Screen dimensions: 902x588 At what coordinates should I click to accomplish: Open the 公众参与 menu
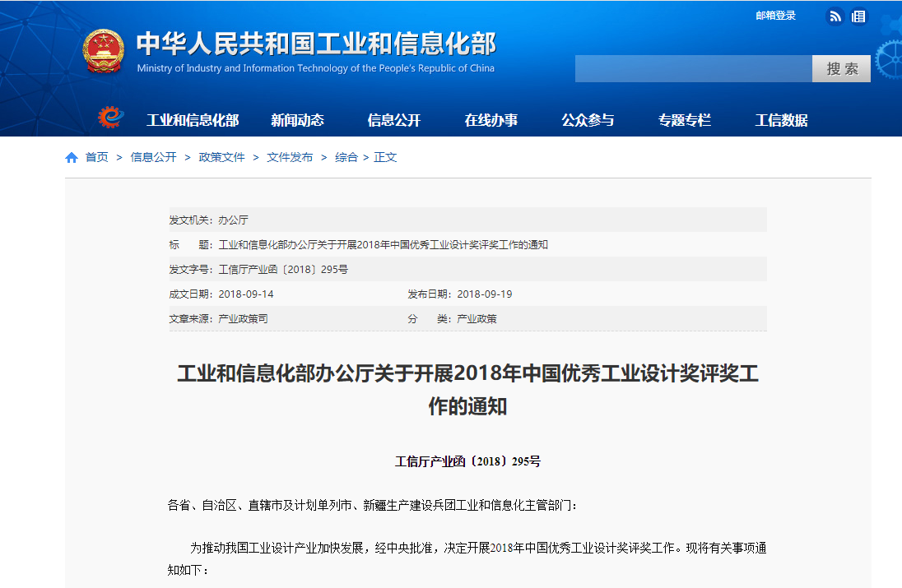click(x=588, y=119)
